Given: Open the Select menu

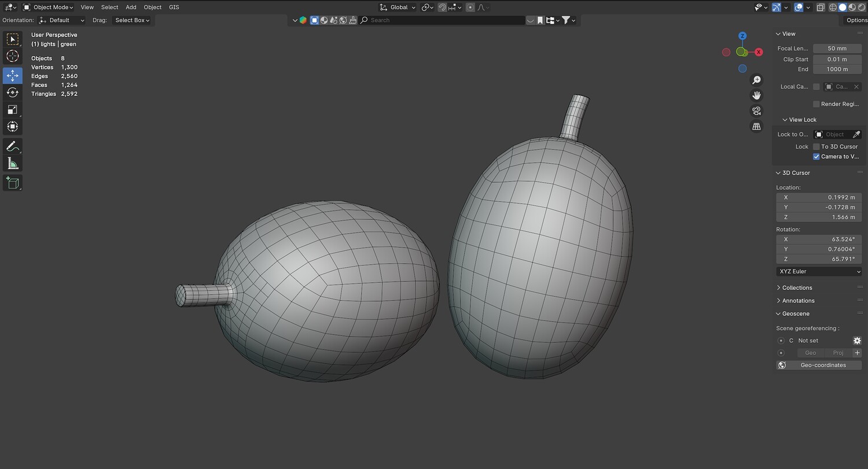Looking at the screenshot, I should [x=109, y=8].
